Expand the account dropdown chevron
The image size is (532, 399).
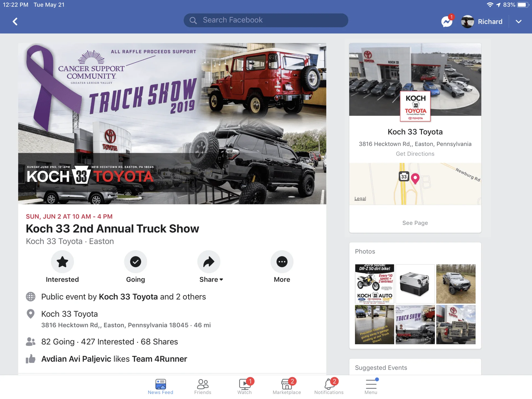click(x=519, y=22)
